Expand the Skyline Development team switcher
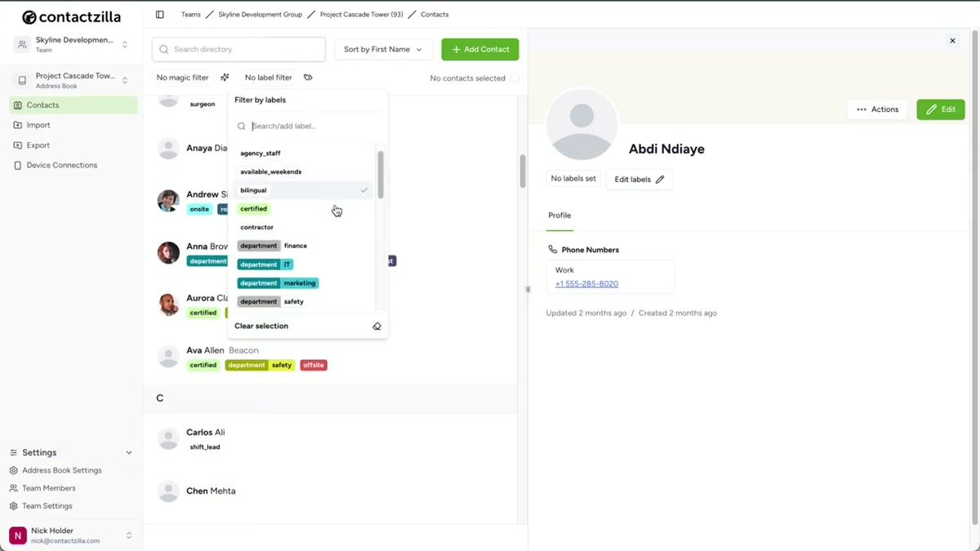Screen dimensions: 980x551 click(124, 43)
